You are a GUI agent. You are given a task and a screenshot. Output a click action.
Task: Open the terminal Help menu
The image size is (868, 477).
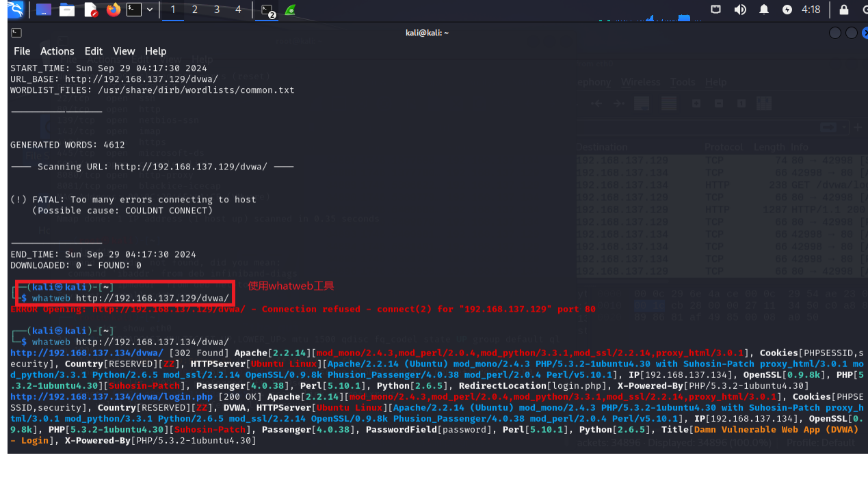tap(155, 51)
